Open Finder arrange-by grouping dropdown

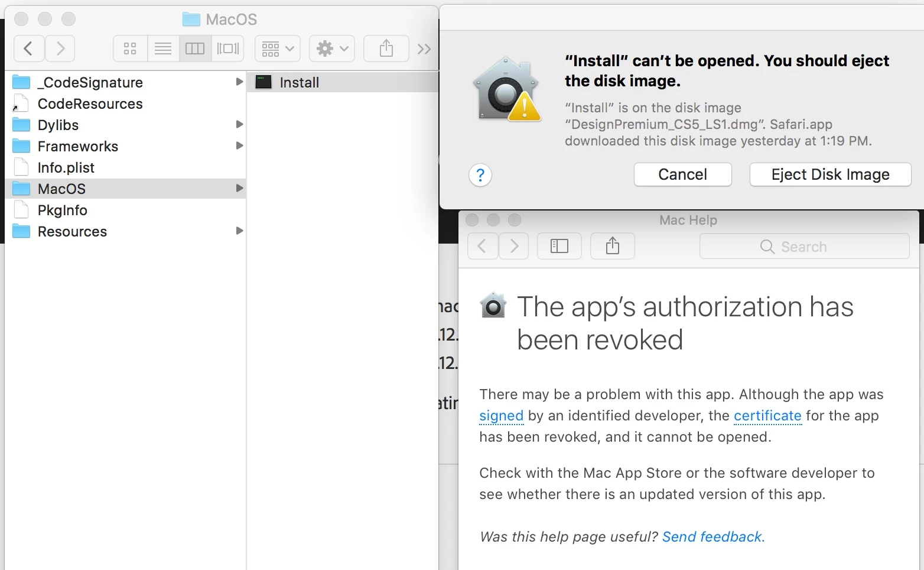click(278, 48)
